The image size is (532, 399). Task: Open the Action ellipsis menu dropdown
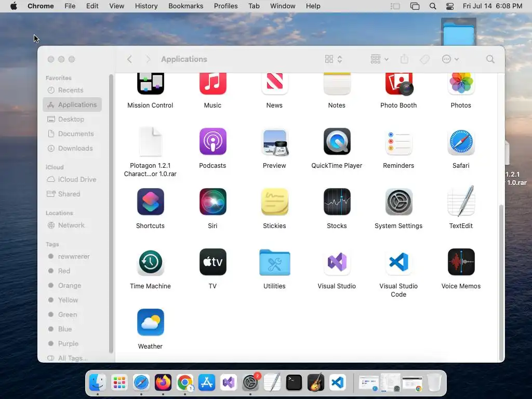click(450, 59)
